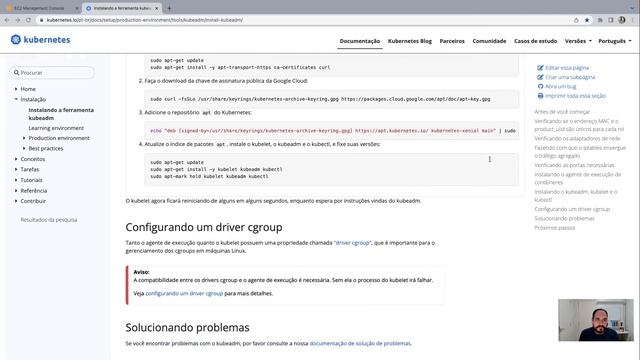Open Comunidade navigation item
Screen dimensions: 640x360
click(x=489, y=41)
